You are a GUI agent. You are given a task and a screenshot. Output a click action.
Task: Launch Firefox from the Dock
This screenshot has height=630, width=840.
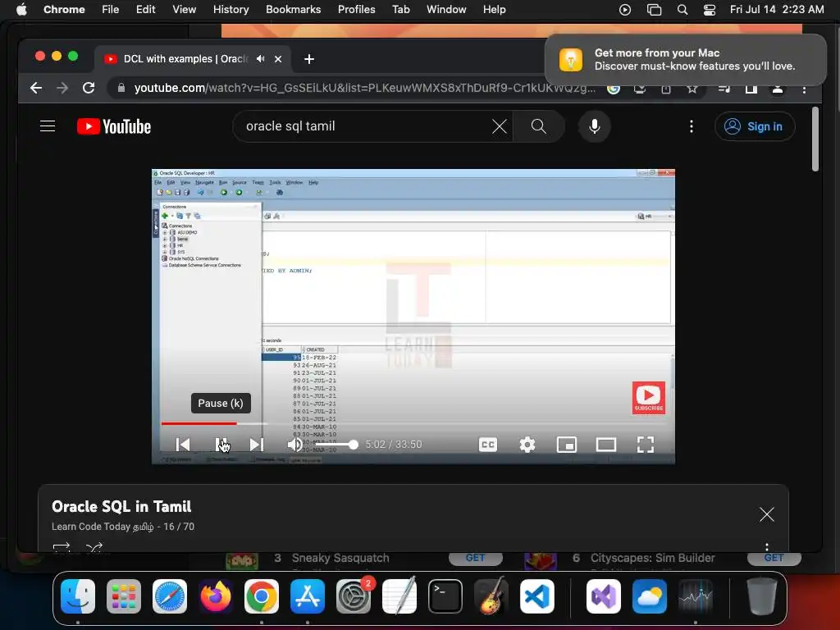[216, 596]
